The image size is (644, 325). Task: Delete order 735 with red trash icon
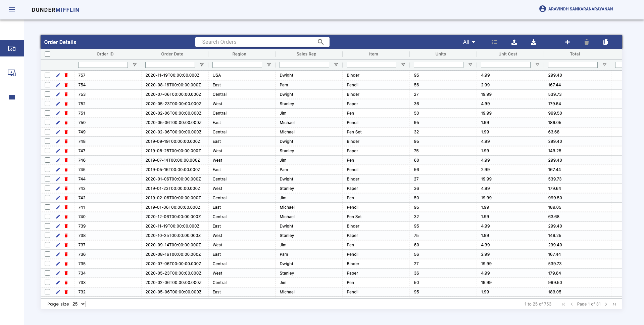[x=66, y=264]
